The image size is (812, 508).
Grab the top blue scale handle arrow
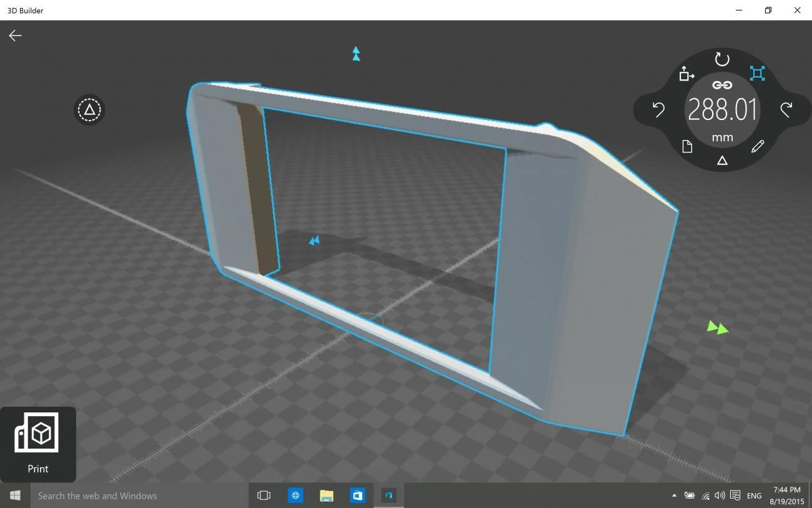pos(356,54)
